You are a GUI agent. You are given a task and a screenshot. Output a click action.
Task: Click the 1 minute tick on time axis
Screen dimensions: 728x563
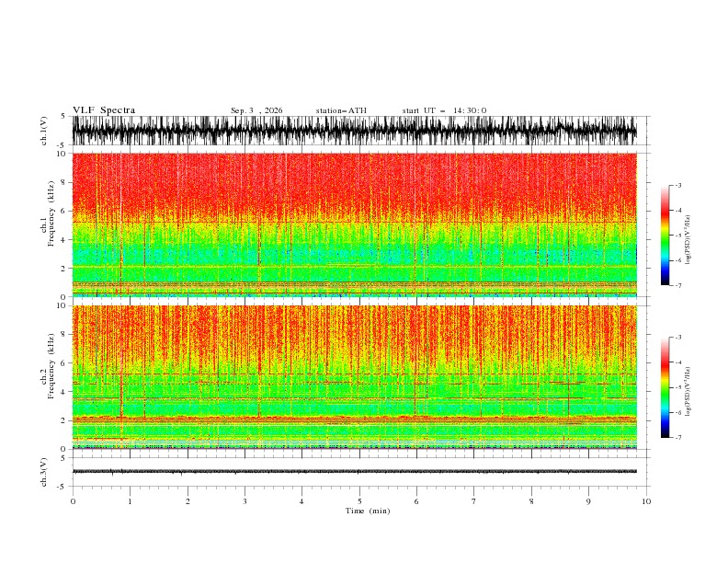[x=130, y=501]
